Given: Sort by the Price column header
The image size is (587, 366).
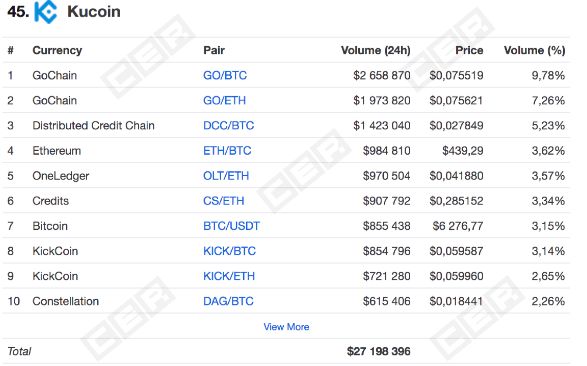Looking at the screenshot, I should 469,50.
